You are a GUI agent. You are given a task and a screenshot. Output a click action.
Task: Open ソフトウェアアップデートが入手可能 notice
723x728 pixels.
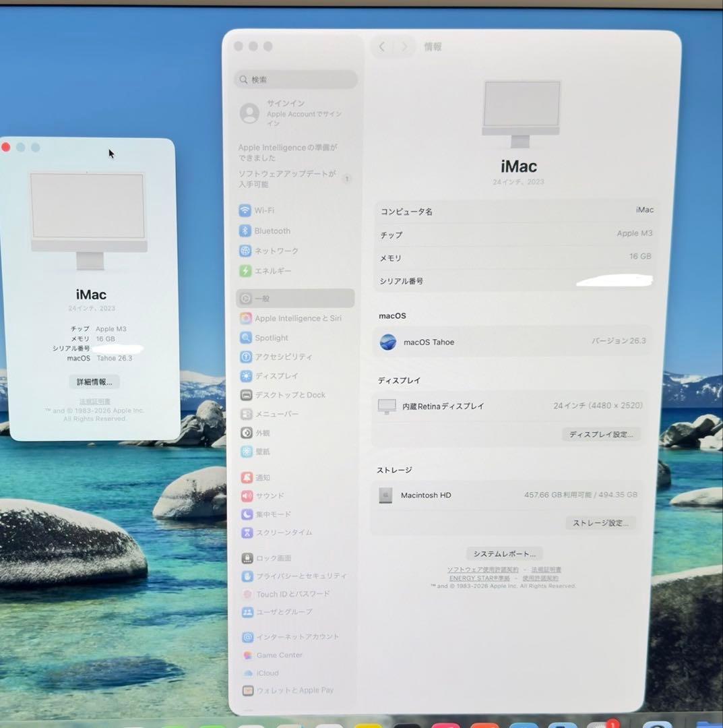pyautogui.click(x=288, y=179)
